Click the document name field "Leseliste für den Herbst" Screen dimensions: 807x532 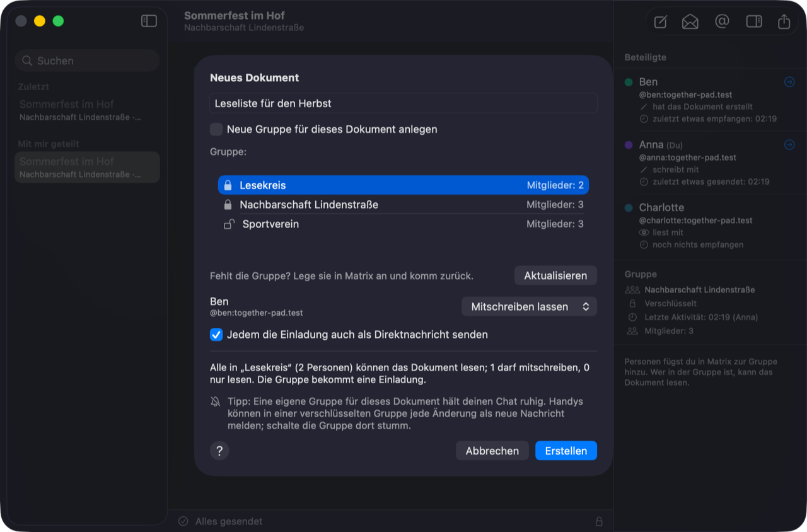pyautogui.click(x=403, y=103)
